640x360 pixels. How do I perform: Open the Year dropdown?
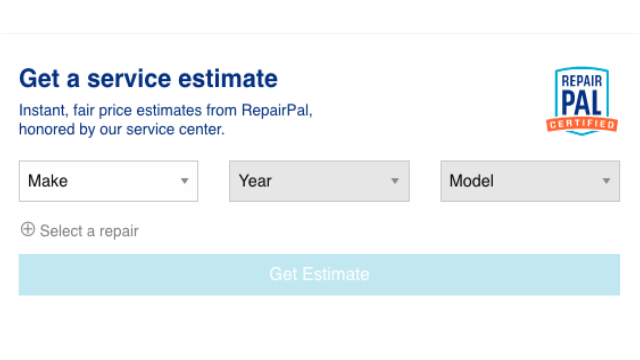point(319,181)
